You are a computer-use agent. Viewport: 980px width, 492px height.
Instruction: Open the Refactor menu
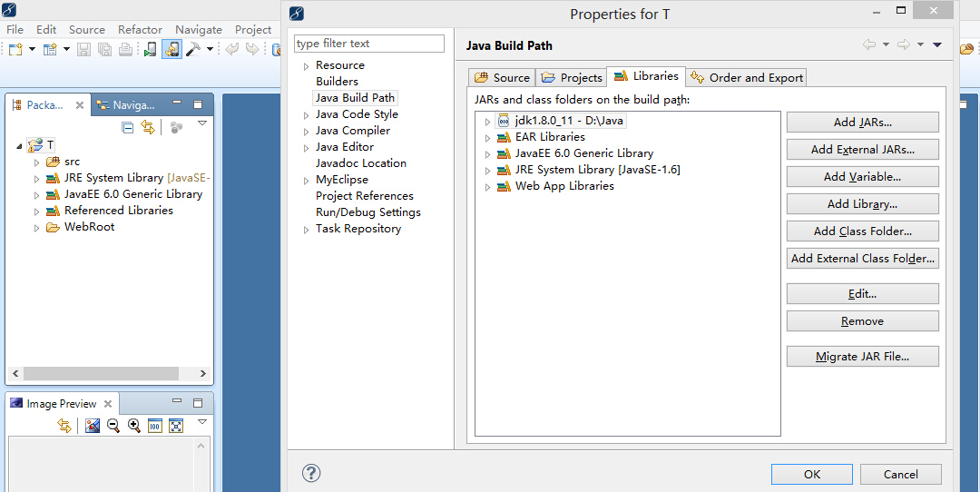(x=140, y=29)
